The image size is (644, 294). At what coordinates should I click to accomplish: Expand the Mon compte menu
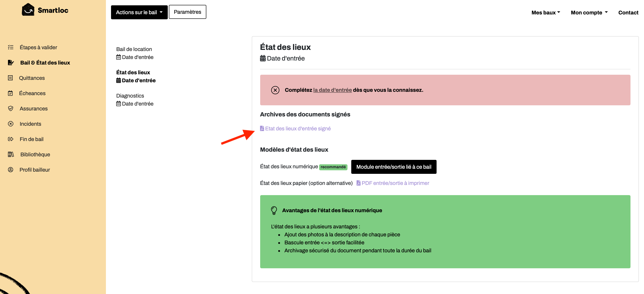coord(589,12)
